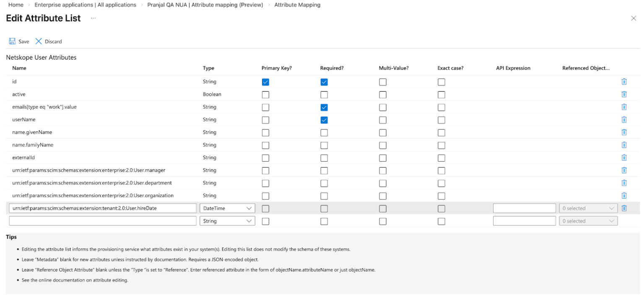Enable Multi-Value for User.organization
Image resolution: width=644 pixels, height=308 pixels.
pyautogui.click(x=383, y=196)
